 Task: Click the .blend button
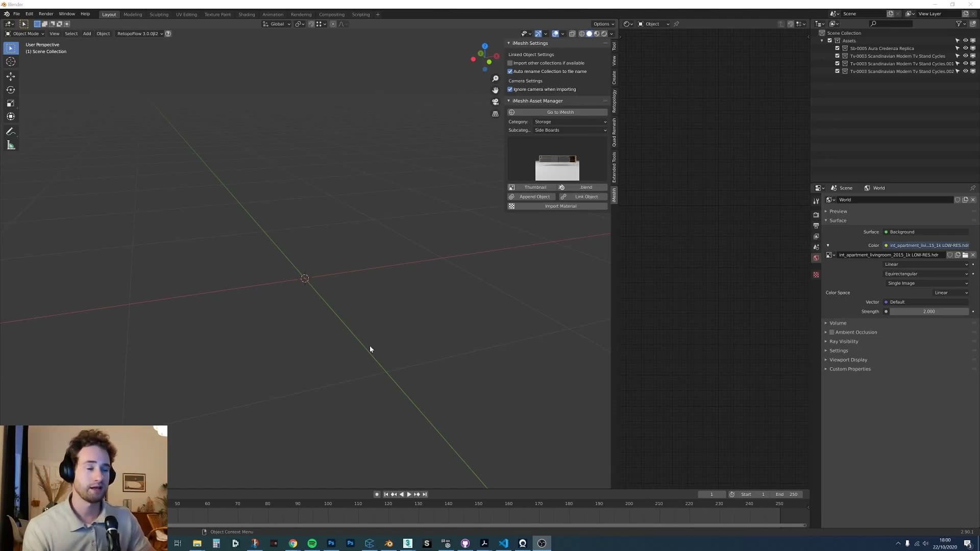[x=583, y=187]
